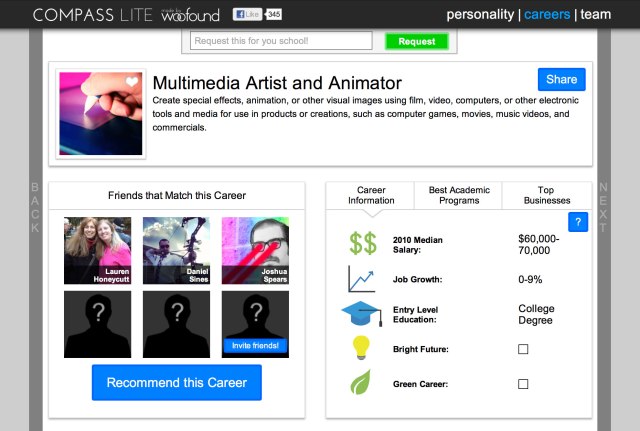Go to the team section
The width and height of the screenshot is (640, 431).
(596, 15)
